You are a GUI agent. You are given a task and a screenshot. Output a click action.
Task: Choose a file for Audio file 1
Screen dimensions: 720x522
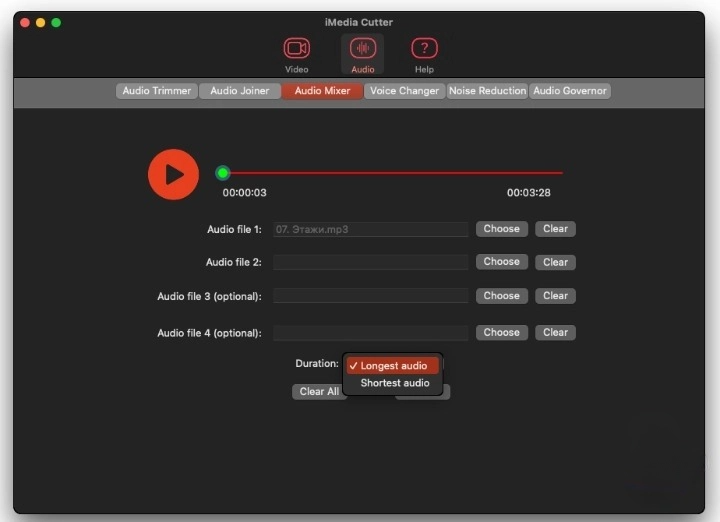point(501,229)
